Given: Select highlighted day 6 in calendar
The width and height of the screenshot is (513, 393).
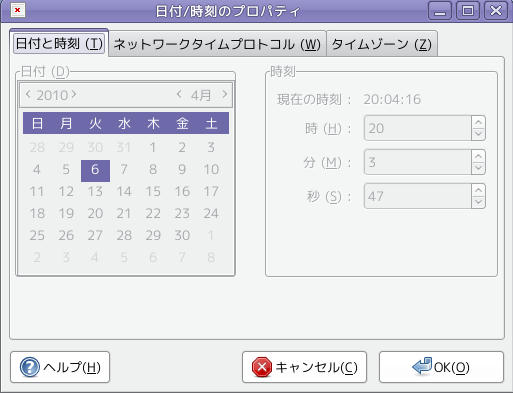Looking at the screenshot, I should (x=95, y=171).
